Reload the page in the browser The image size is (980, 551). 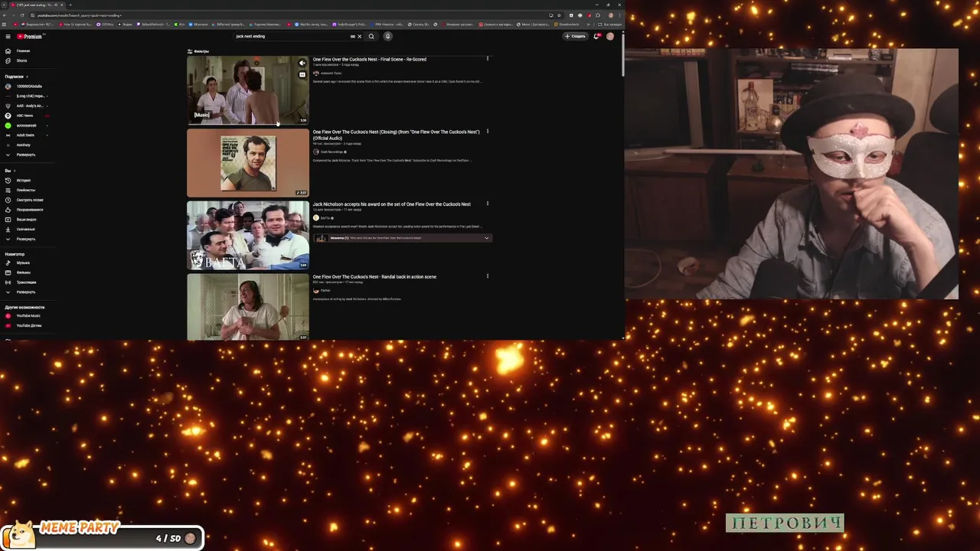click(22, 15)
